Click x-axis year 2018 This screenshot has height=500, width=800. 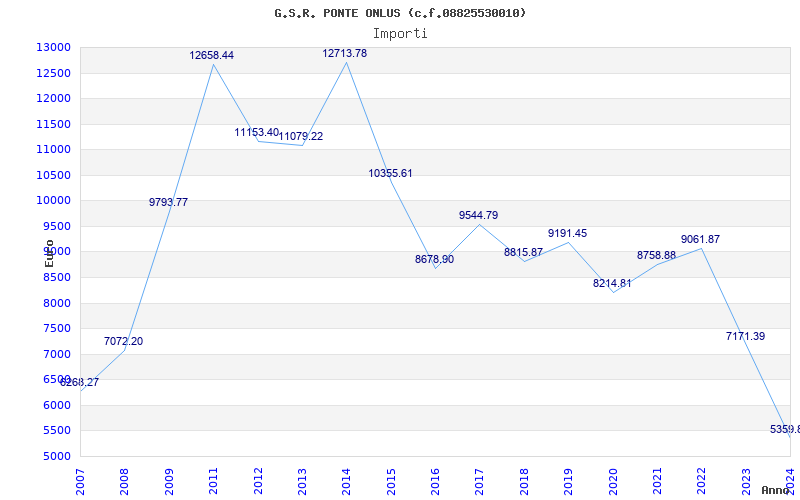click(x=524, y=482)
